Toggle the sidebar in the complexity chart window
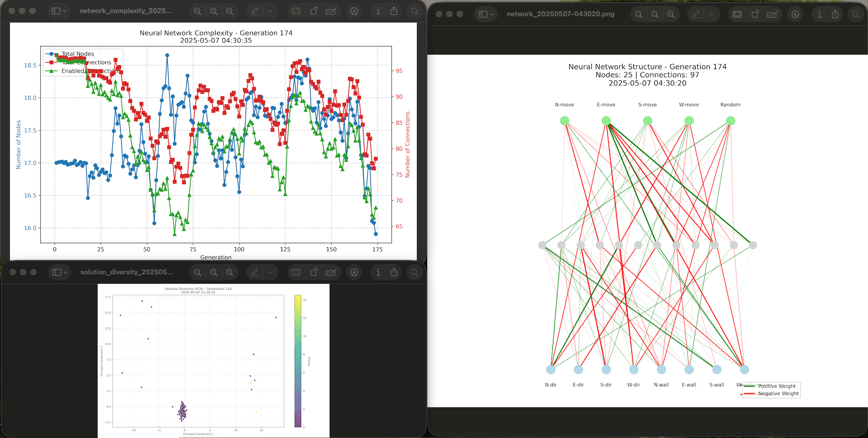The width and height of the screenshot is (868, 438). (57, 11)
